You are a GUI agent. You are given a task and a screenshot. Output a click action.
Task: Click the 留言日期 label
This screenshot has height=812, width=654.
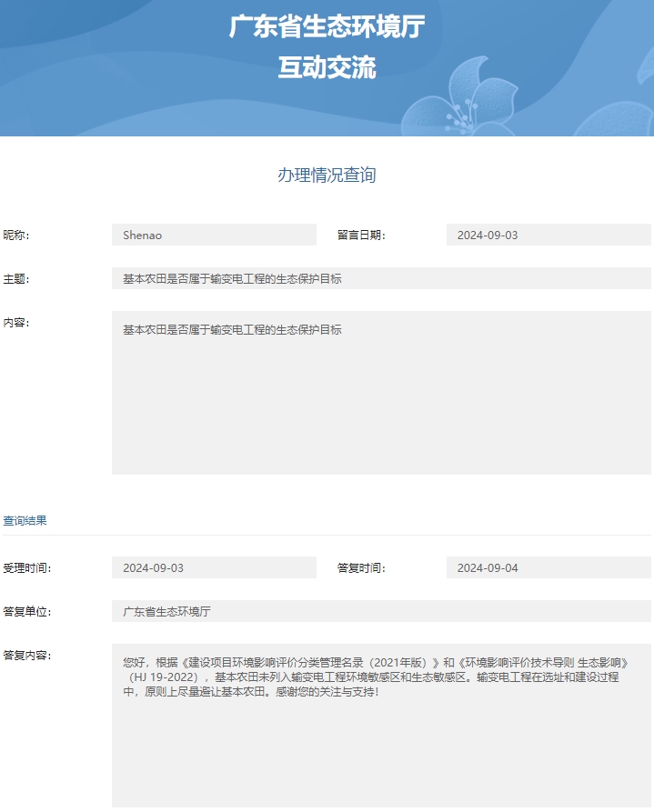click(361, 235)
